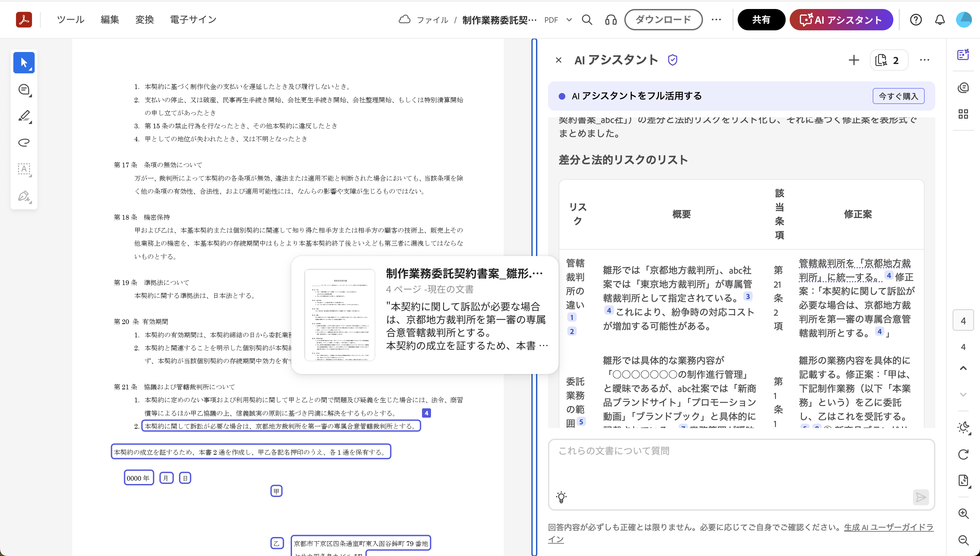Zoom in with the magnifier plus icon

[963, 514]
